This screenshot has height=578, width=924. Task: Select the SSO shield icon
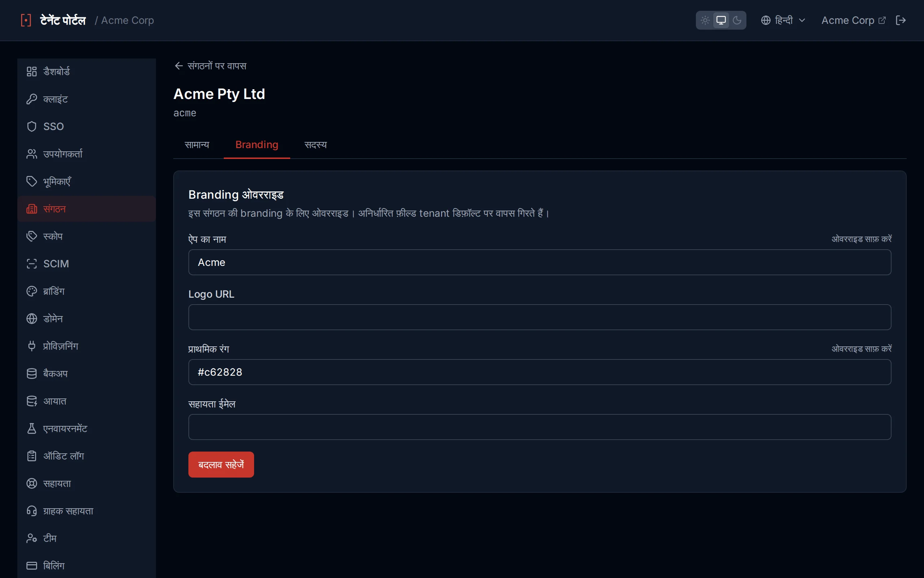32,126
